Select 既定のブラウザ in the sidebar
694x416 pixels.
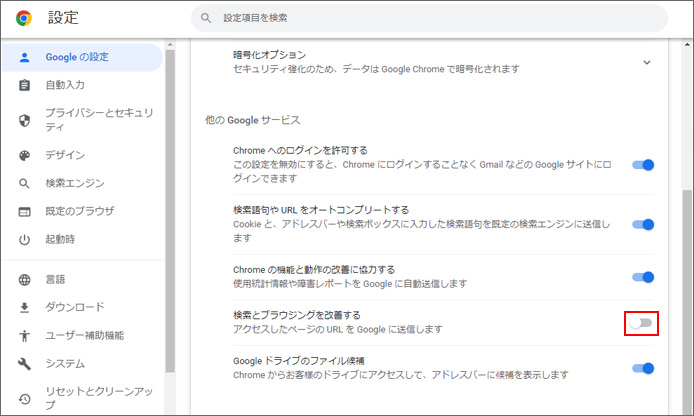82,212
